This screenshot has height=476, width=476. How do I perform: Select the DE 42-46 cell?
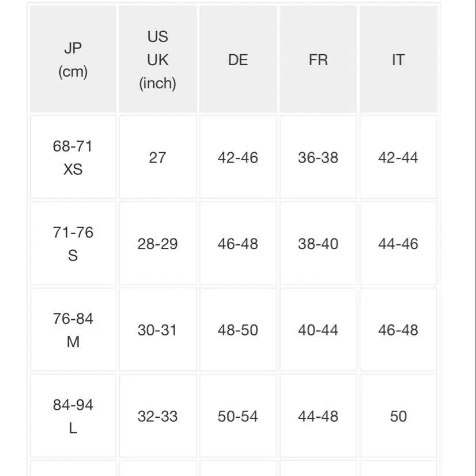point(238,157)
